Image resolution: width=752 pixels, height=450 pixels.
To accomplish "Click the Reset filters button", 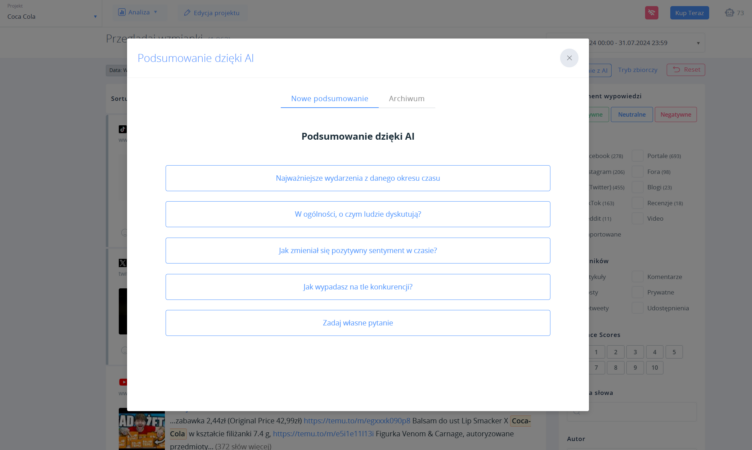I will tap(686, 70).
